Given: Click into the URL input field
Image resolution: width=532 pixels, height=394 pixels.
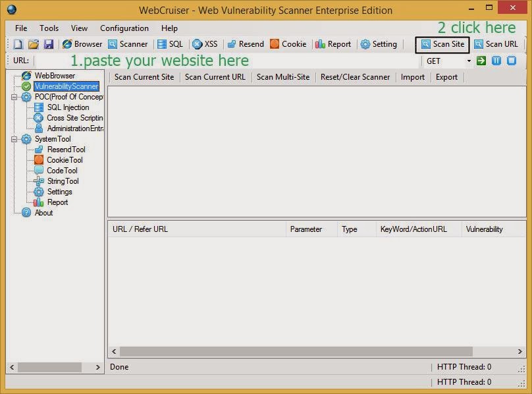Looking at the screenshot, I should [227, 61].
